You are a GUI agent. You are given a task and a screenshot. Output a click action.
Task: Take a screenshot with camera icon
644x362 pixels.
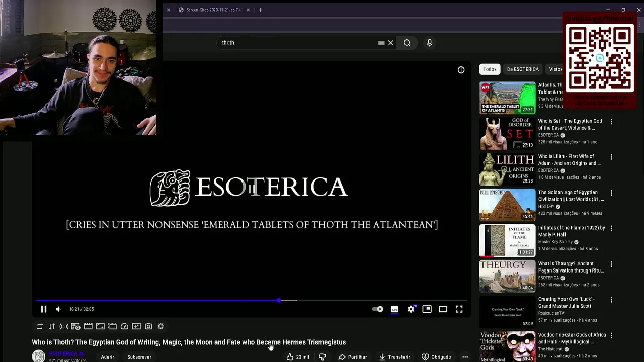pyautogui.click(x=148, y=326)
